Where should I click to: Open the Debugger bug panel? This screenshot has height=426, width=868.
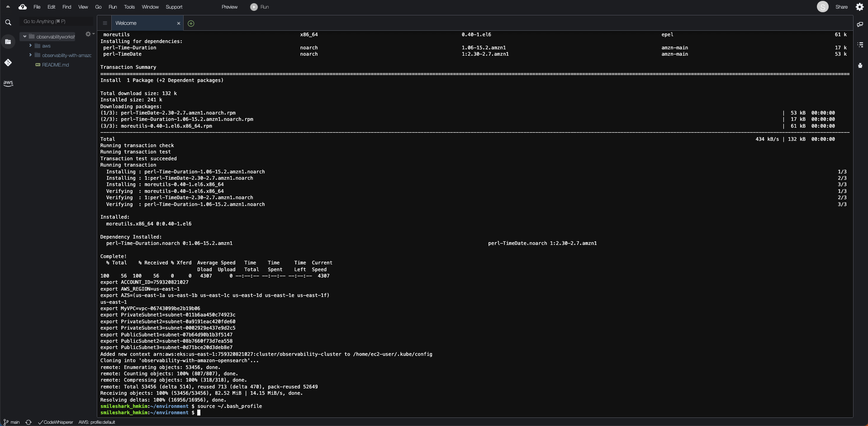click(860, 66)
